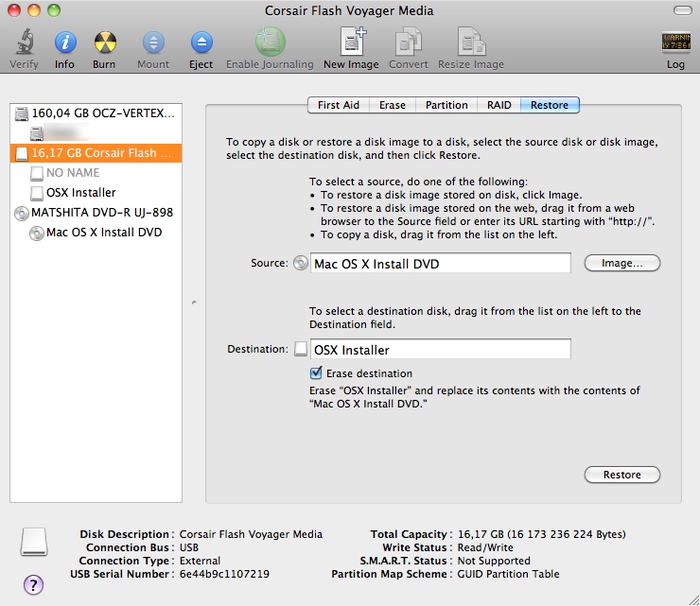Click the sidebar splitter handle dot
700x606 pixels.
(194, 303)
